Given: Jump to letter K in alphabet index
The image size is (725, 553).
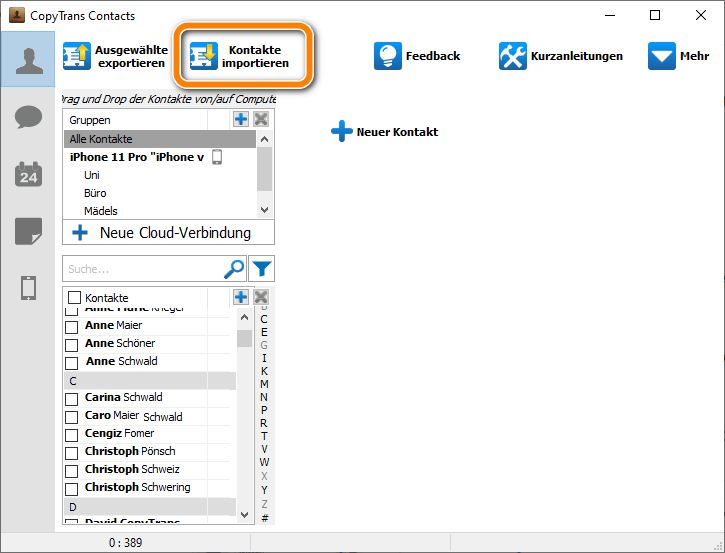Looking at the screenshot, I should (264, 371).
